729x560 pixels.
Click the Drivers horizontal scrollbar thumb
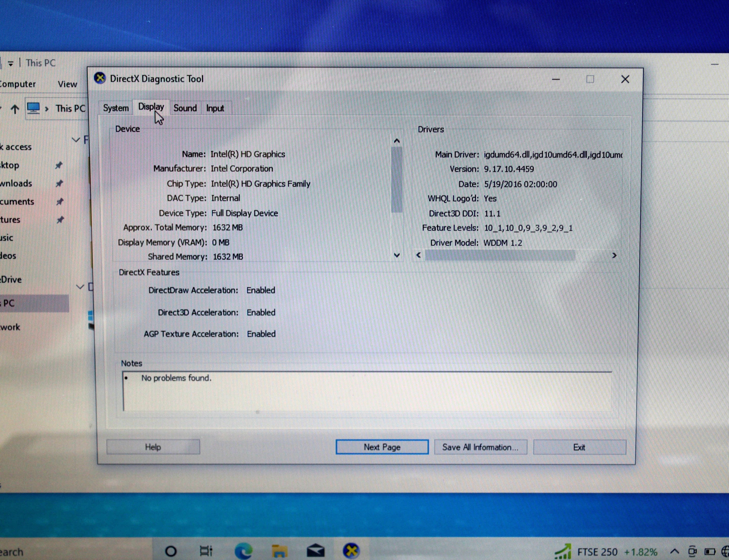500,256
